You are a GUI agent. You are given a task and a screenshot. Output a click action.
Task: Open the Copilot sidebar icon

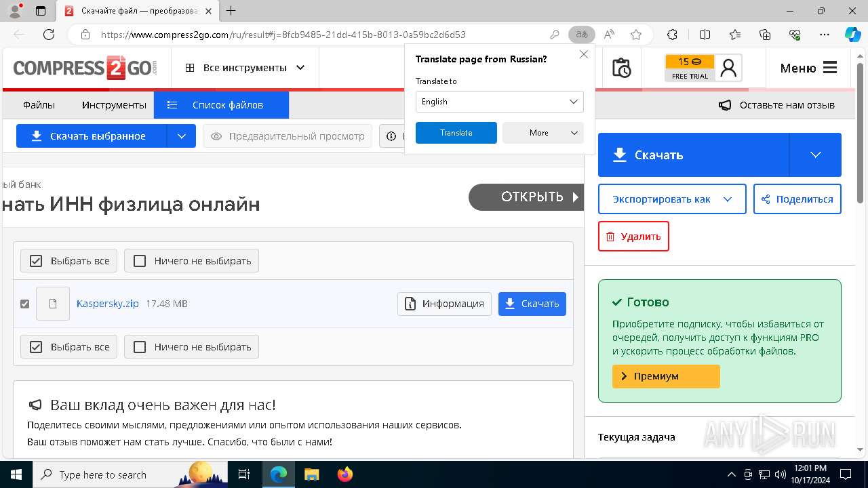click(852, 35)
